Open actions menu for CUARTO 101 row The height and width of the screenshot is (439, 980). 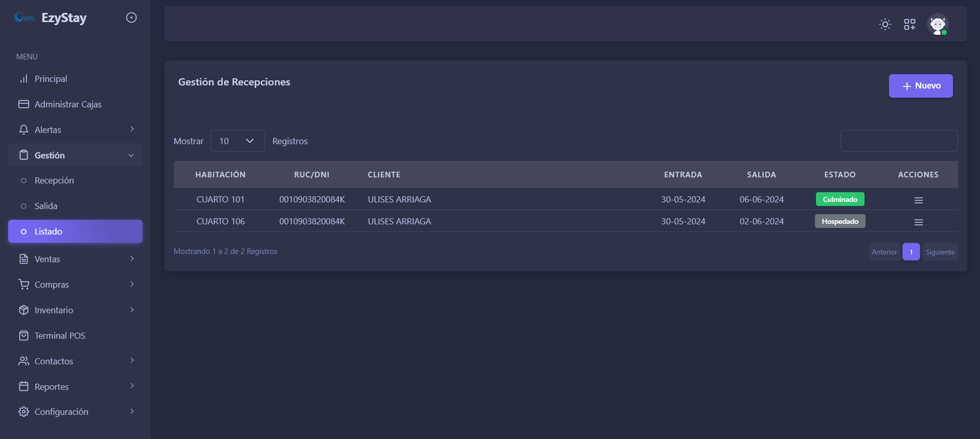[x=918, y=200]
